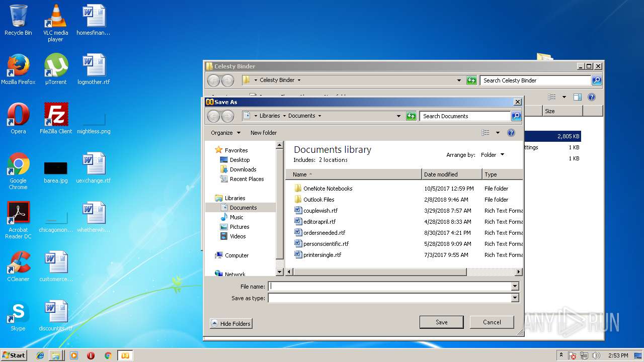Screen dimensions: 644x362
Task: Sort by the Type column header
Action: 502,174
